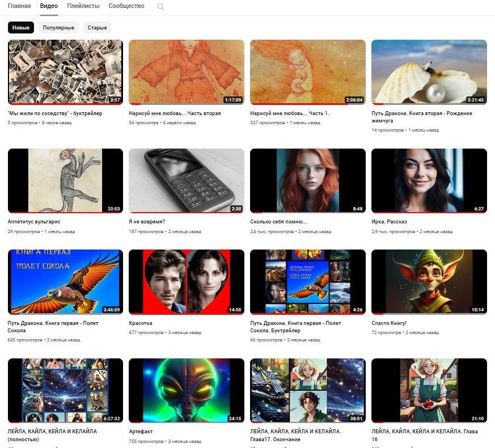
Task: Open thumbnail of Нарисуй мне любовь Часть вторая
Action: [187, 72]
